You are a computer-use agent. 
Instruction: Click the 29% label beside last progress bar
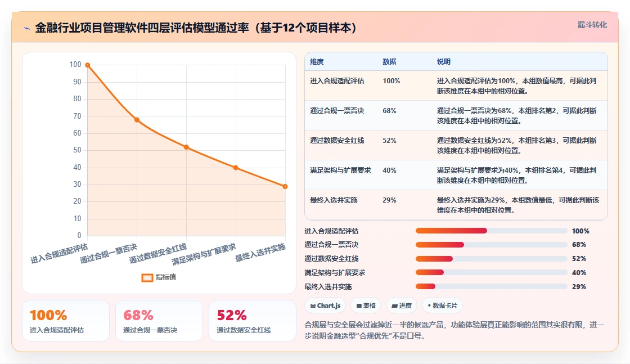[x=579, y=287]
